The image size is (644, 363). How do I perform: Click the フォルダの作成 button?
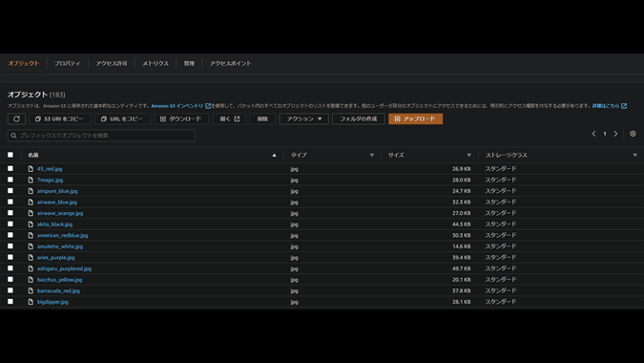[x=358, y=118]
